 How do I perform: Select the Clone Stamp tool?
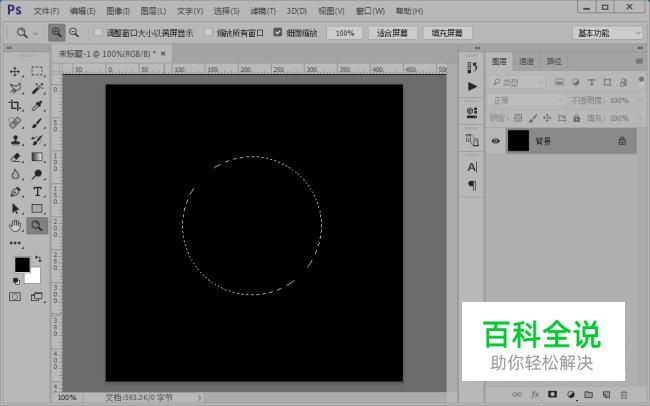tap(15, 140)
